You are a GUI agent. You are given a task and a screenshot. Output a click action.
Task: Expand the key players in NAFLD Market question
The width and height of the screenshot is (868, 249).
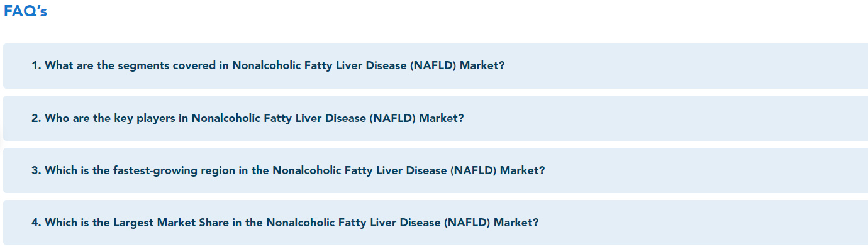(435, 118)
